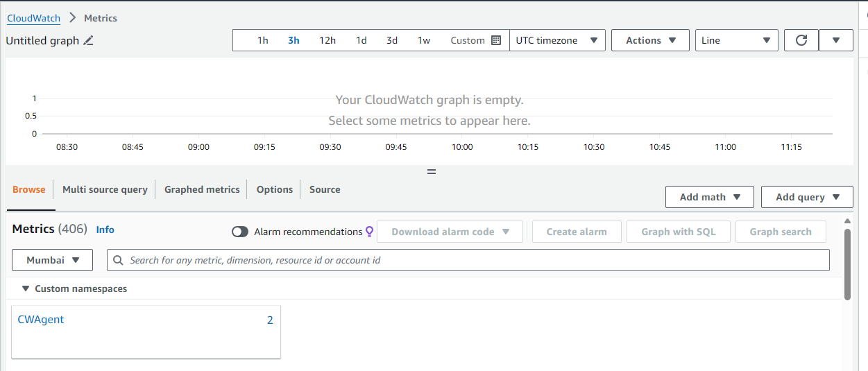Open the Line graph type dropdown
Screen dimensions: 868x371
point(737,40)
